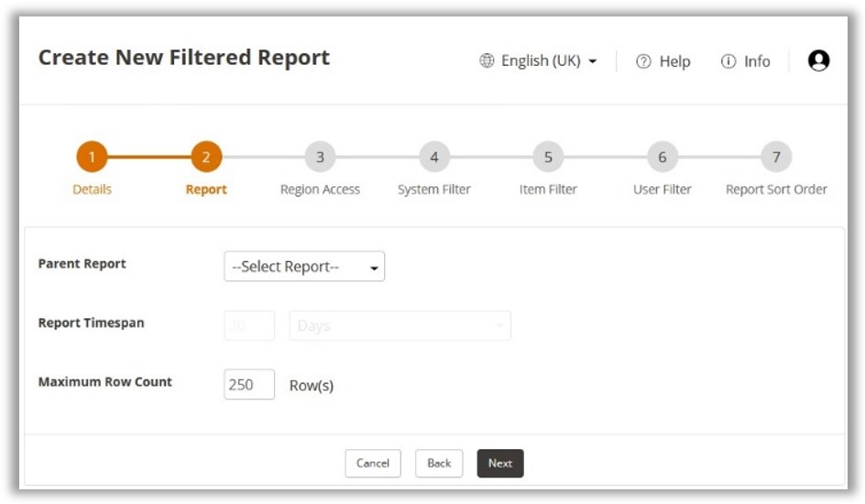Click the Cancel button
Screen dimensions: 865x504
pos(373,463)
